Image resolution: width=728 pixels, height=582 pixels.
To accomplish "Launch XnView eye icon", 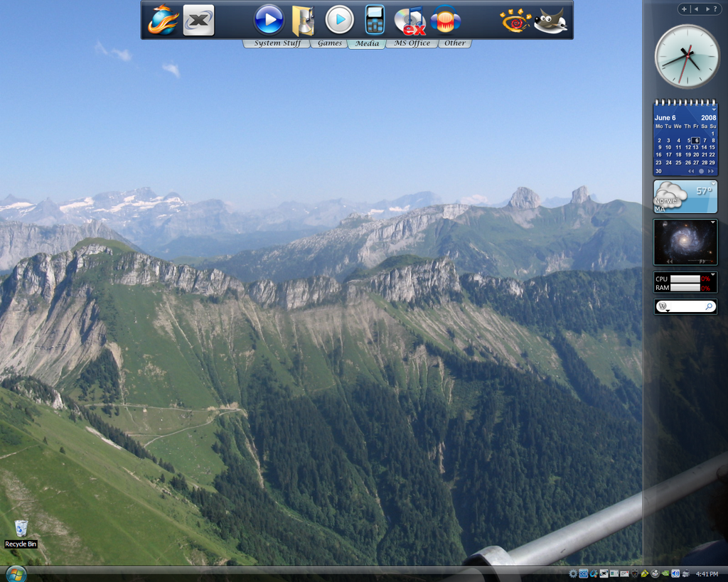I will point(515,21).
